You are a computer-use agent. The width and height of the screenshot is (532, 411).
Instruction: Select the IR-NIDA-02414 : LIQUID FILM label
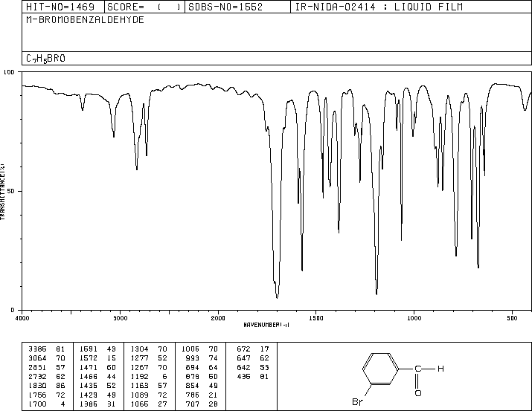pyautogui.click(x=379, y=7)
